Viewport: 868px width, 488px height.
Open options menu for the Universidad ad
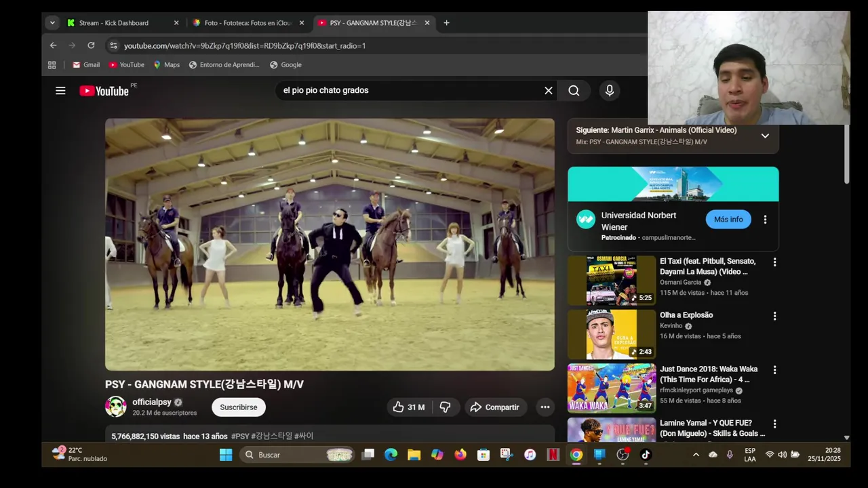pyautogui.click(x=765, y=220)
